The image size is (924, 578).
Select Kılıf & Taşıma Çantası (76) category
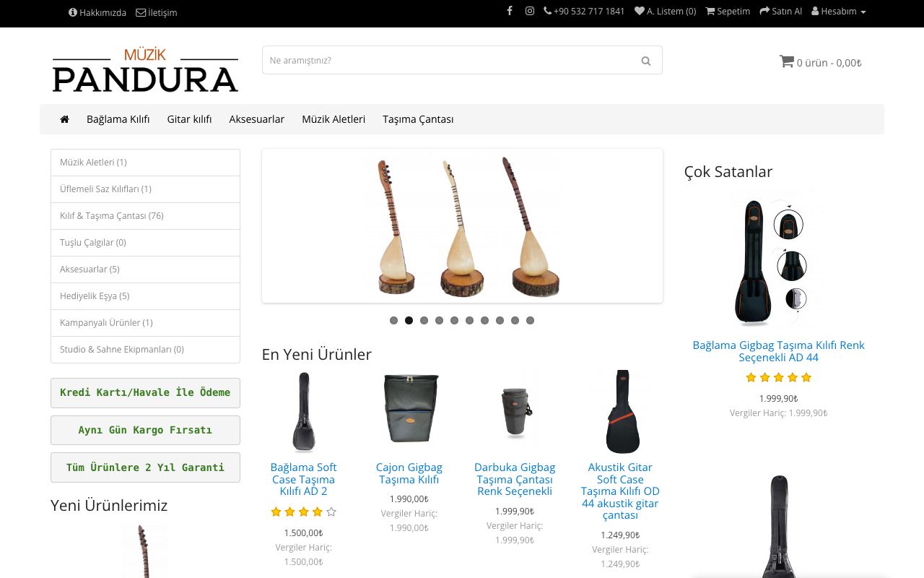[x=145, y=216]
